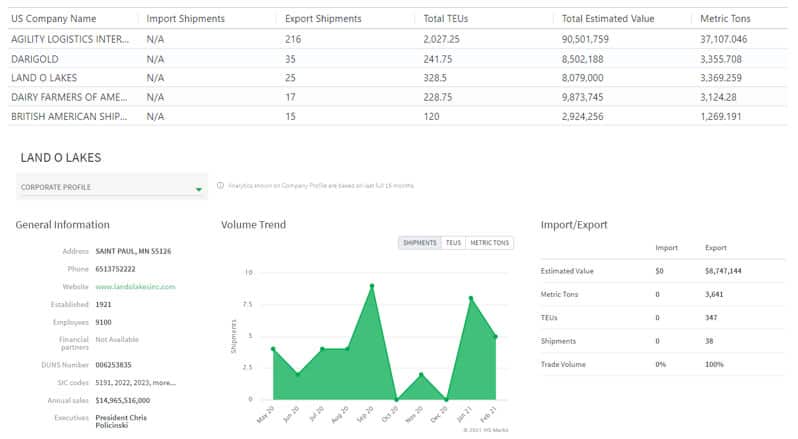Image resolution: width=798 pixels, height=439 pixels.
Task: Sort by US Company Name column header
Action: click(x=54, y=19)
